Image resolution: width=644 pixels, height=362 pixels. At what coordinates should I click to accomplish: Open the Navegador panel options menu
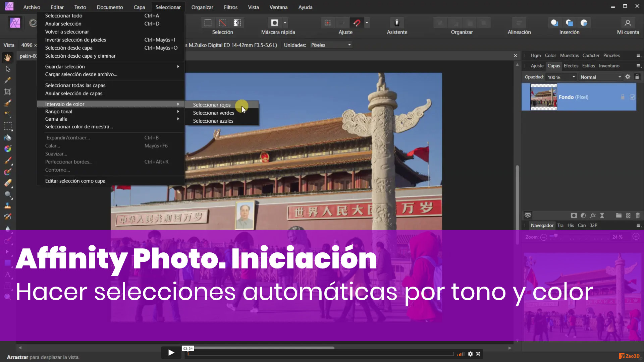point(639,225)
